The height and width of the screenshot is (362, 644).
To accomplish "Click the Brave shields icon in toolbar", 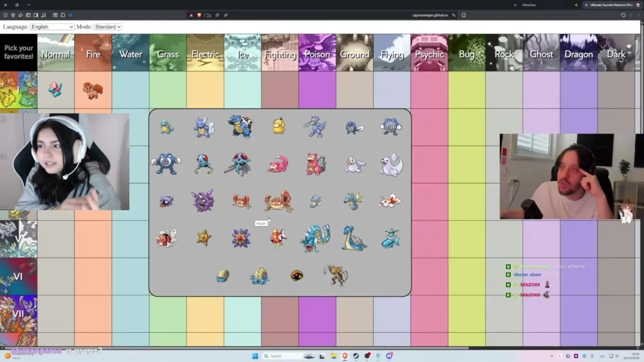I will [x=199, y=15].
